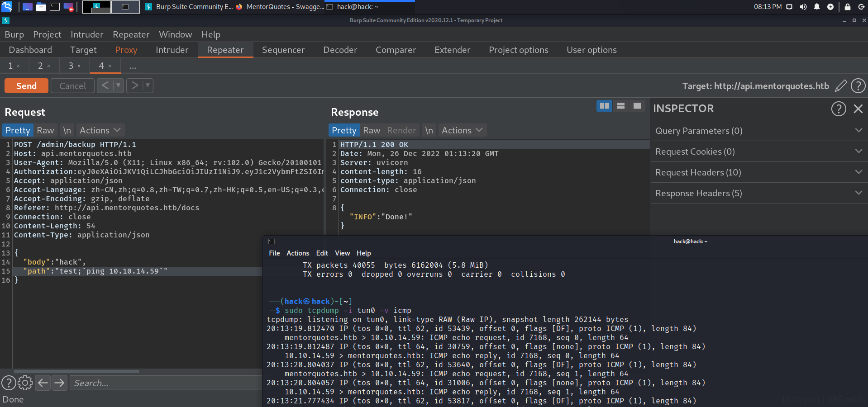
Task: Click the terminal window title icon
Action: click(272, 241)
